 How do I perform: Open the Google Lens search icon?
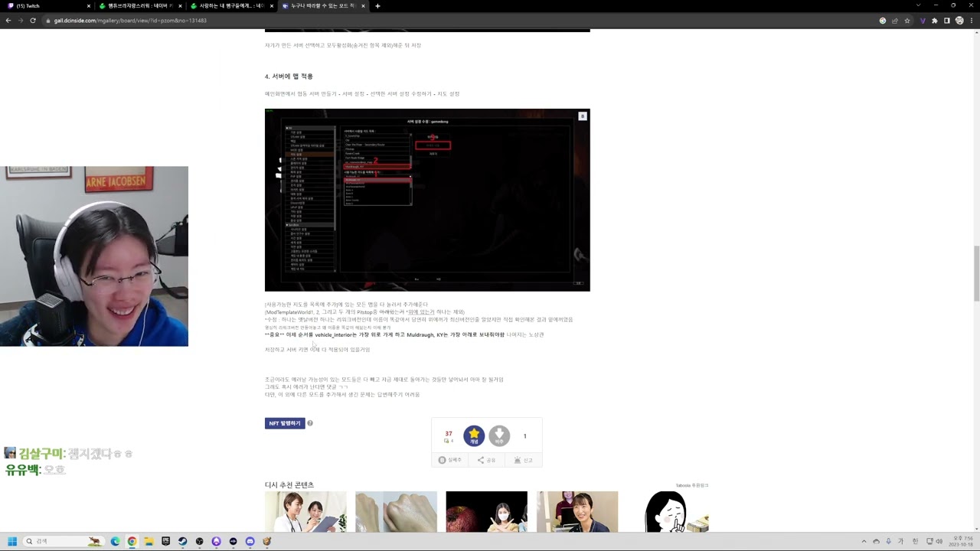tap(883, 21)
